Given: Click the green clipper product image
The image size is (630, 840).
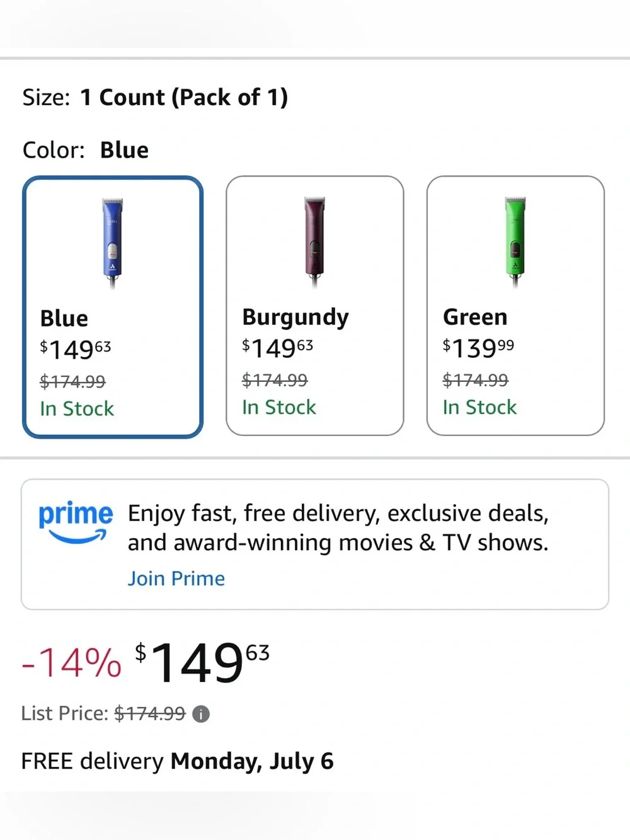Looking at the screenshot, I should [x=515, y=242].
